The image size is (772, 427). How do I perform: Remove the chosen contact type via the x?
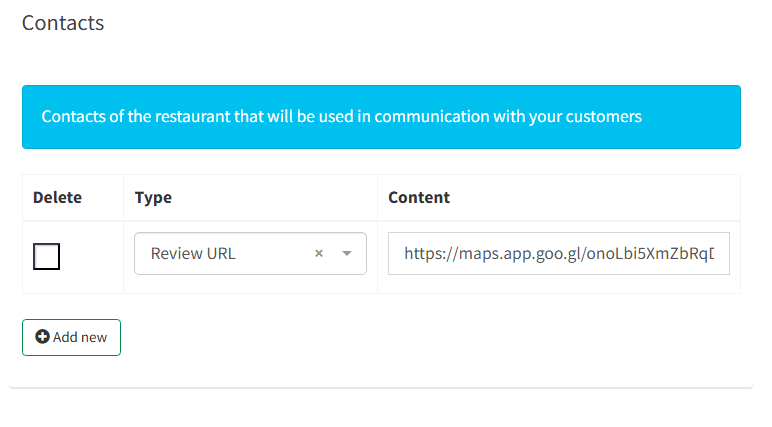click(x=319, y=254)
